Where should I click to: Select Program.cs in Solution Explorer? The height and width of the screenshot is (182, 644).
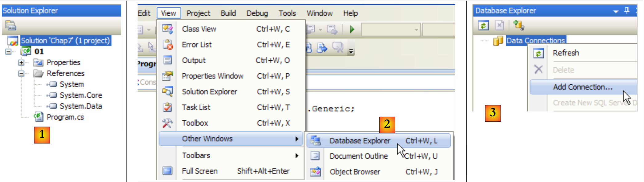click(65, 117)
